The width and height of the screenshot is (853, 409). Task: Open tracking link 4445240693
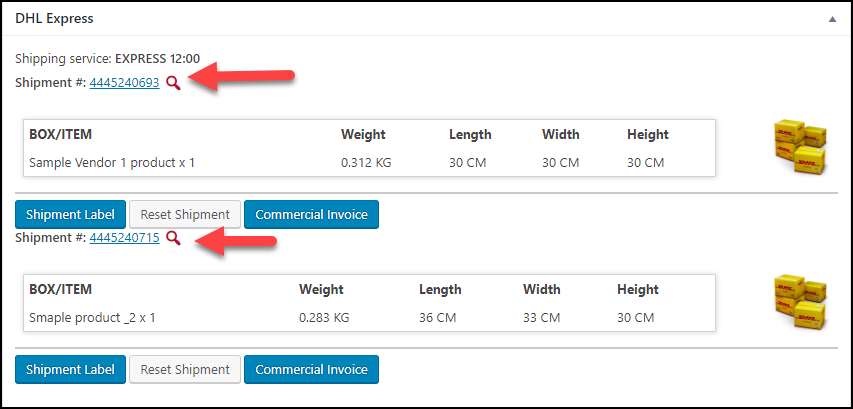pos(125,83)
